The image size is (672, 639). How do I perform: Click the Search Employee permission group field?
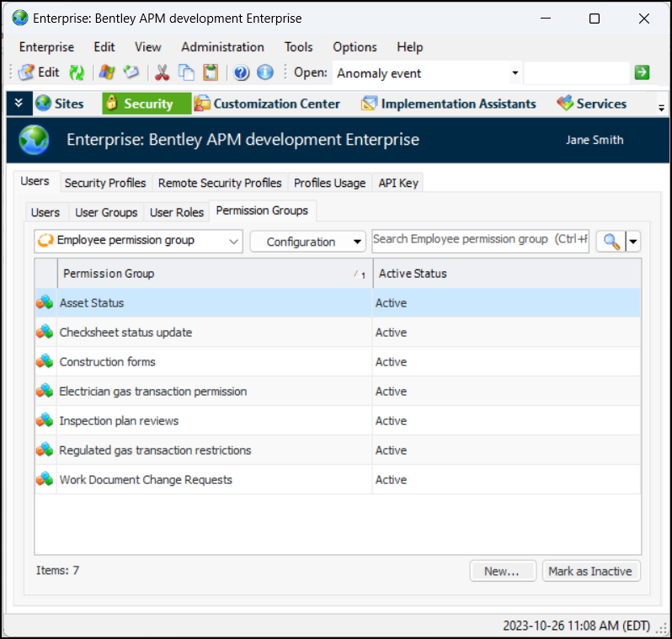pyautogui.click(x=480, y=240)
